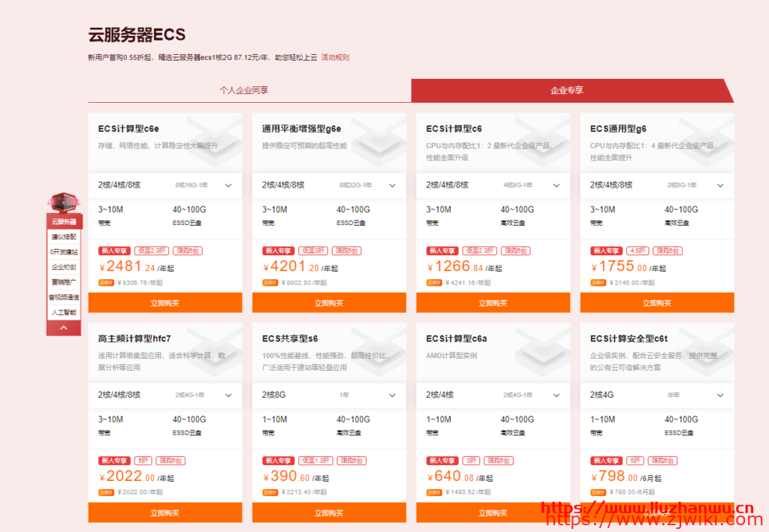Select 云服务器 in the side navigation
Image resolution: width=769 pixels, height=532 pixels.
[65, 221]
